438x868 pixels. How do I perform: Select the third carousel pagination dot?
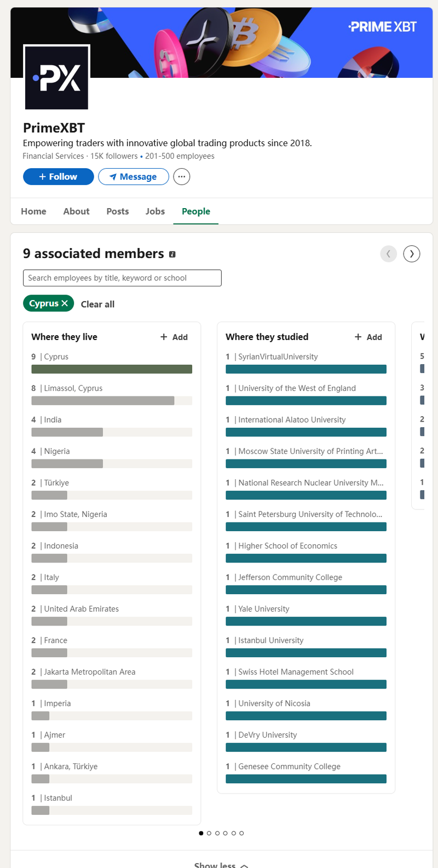[x=217, y=833]
